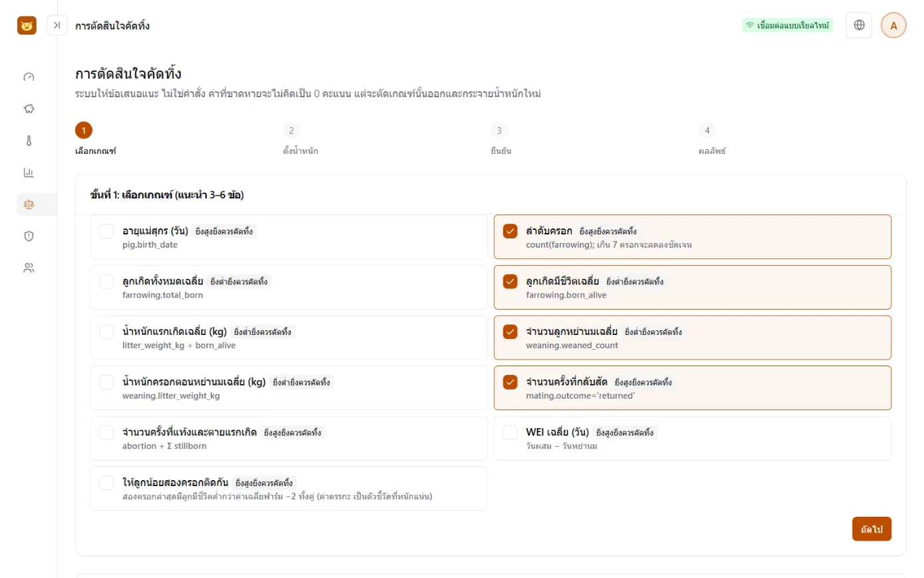Open the user avatar labeled A
This screenshot has height=578, width=924.
pyautogui.click(x=893, y=25)
